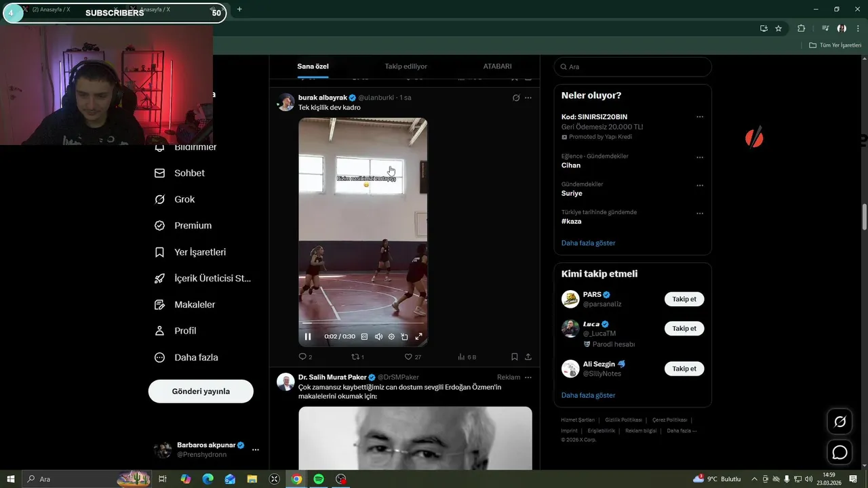Open options for the #kaza trend
The height and width of the screenshot is (488, 868).
point(700,213)
